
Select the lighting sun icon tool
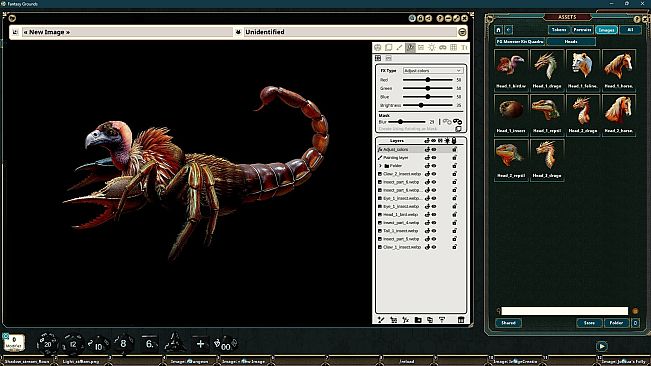pyautogui.click(x=432, y=48)
